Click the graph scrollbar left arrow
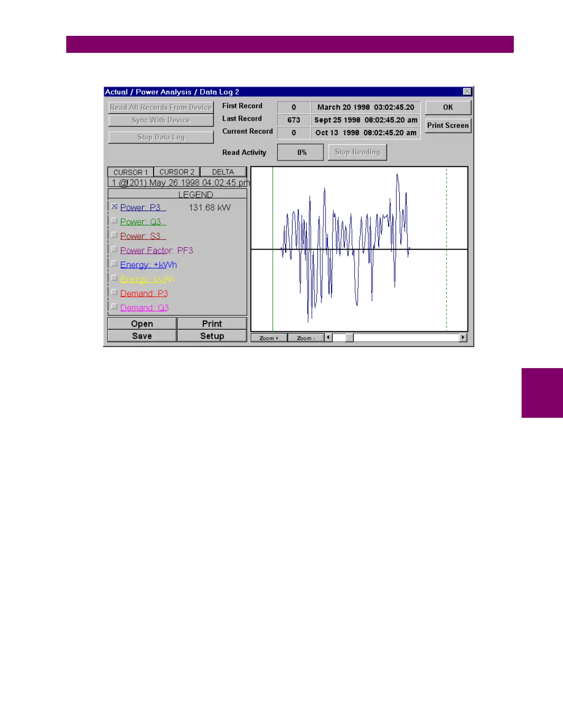The height and width of the screenshot is (728, 563). pyautogui.click(x=328, y=337)
